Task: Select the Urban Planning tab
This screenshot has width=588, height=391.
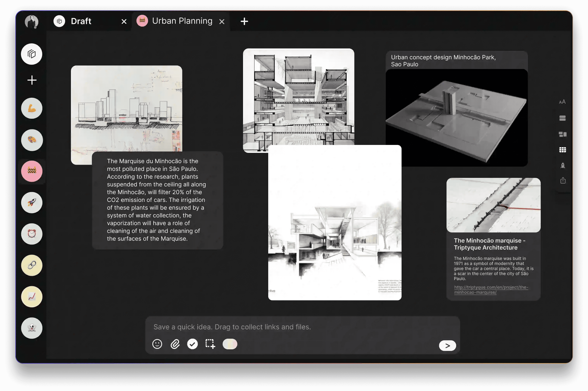Action: tap(182, 21)
